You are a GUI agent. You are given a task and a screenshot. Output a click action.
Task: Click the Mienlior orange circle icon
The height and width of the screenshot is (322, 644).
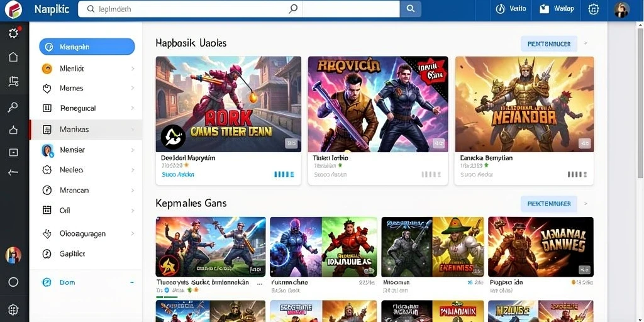click(x=47, y=69)
